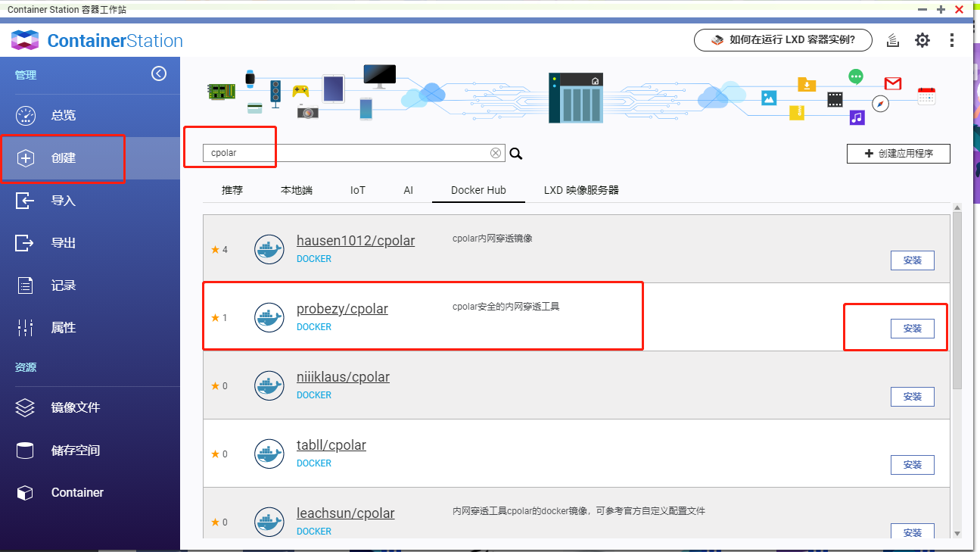Click the Container cube icon
980x552 pixels.
coord(26,493)
